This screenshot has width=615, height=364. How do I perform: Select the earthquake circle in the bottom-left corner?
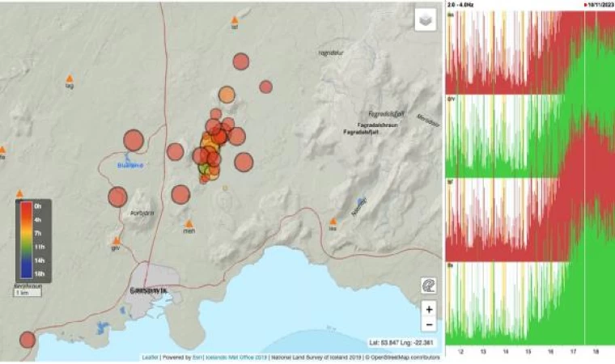(x=27, y=340)
